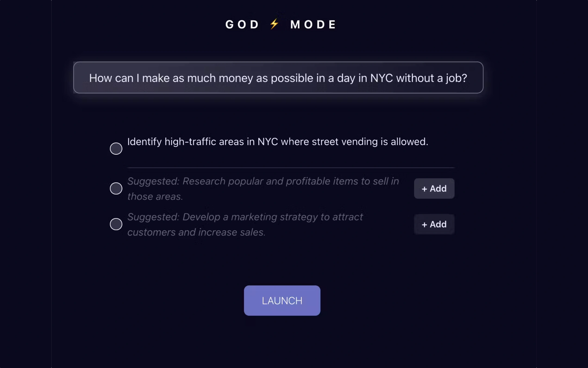This screenshot has width=588, height=368.
Task: Click the "Identify high-traffic areas" task text
Action: click(x=278, y=142)
